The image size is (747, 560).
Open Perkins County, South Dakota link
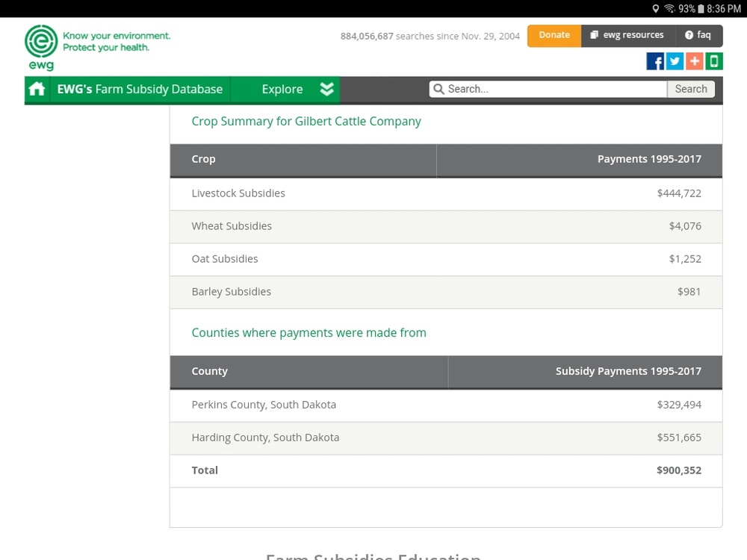pyautogui.click(x=264, y=405)
